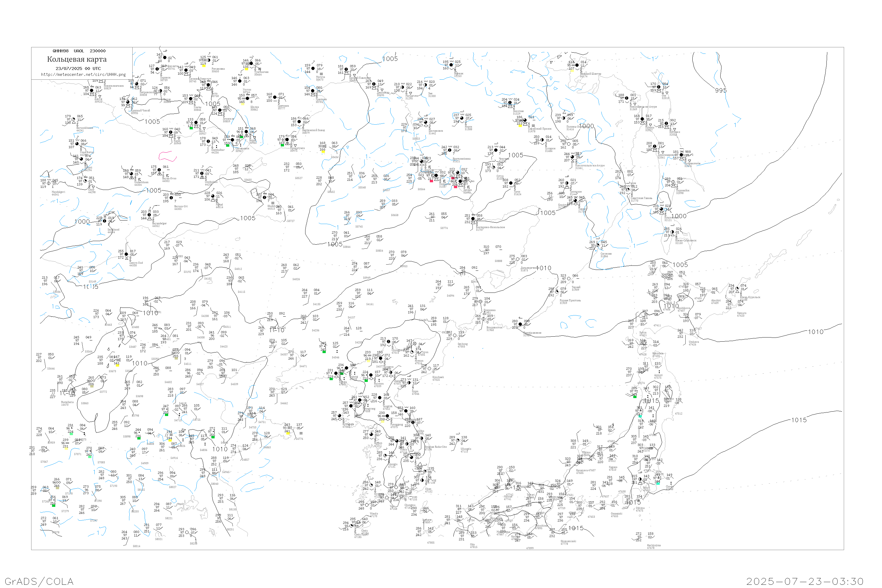
Task: Click the green square beside Приаргунск station
Action: 282,145
